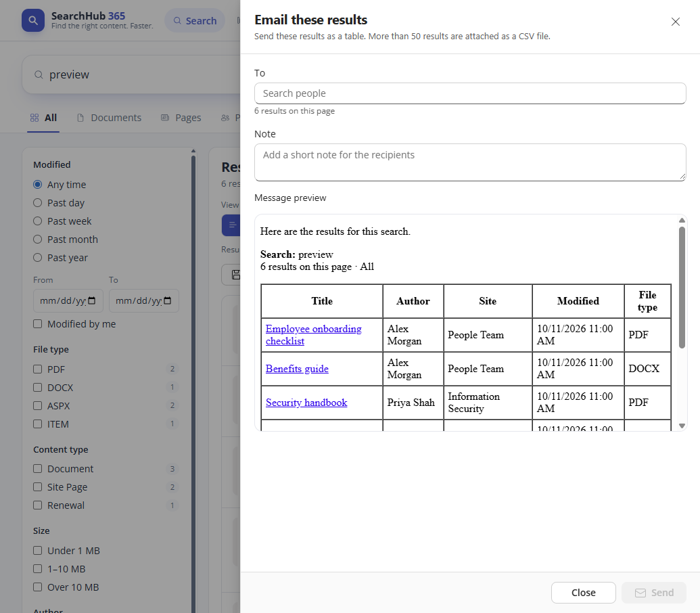Screen dimensions: 700x613
Task: Click the calendar icon in the From date field
Action: [x=92, y=300]
